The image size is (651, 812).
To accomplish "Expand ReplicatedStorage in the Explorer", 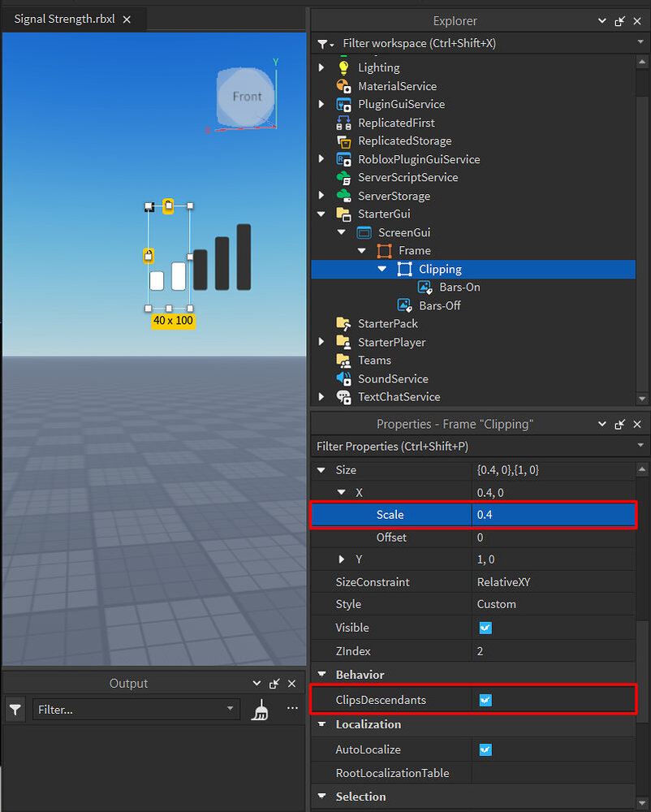I will pyautogui.click(x=321, y=140).
